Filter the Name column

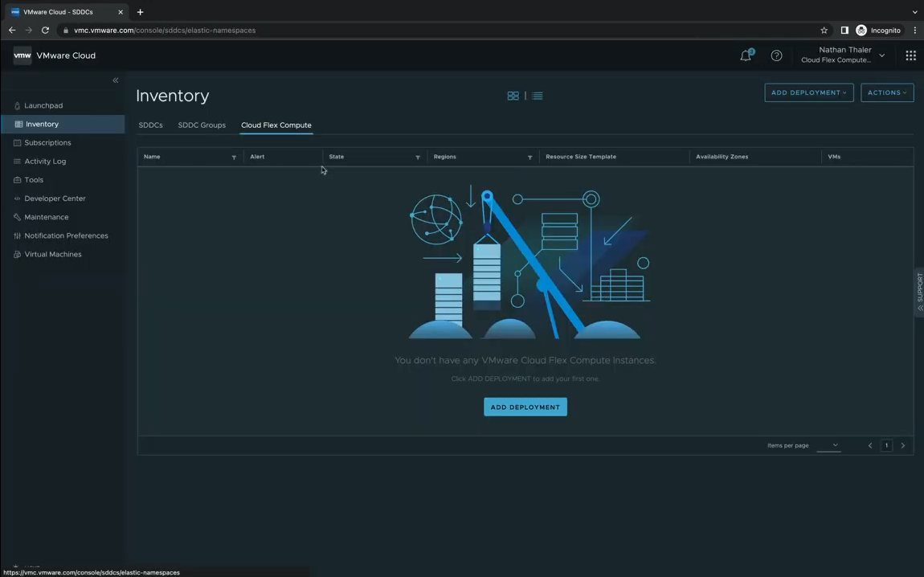(x=234, y=158)
